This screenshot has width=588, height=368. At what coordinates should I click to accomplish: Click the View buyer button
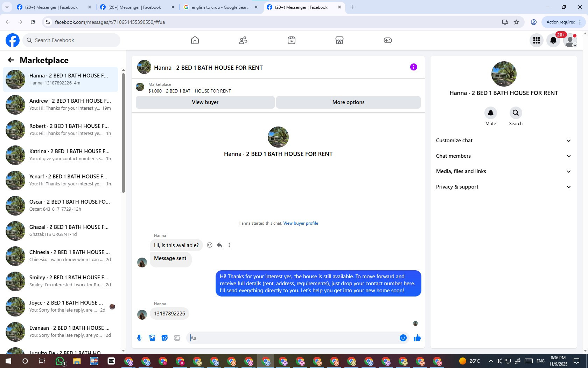[x=205, y=102]
